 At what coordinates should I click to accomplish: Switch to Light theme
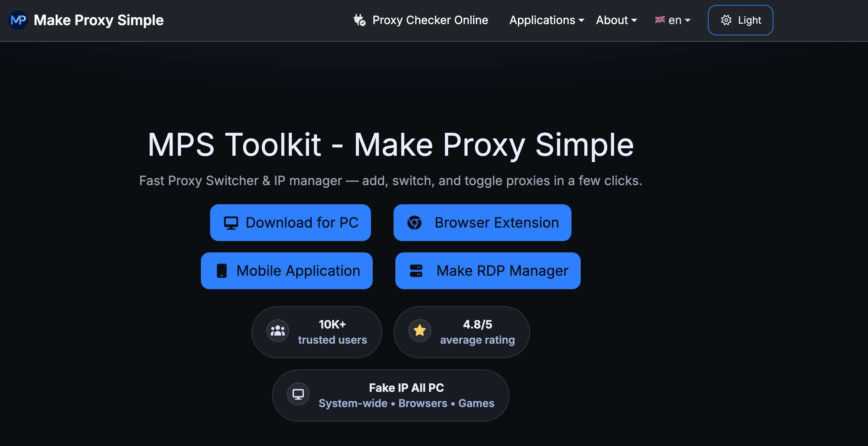[x=740, y=20]
